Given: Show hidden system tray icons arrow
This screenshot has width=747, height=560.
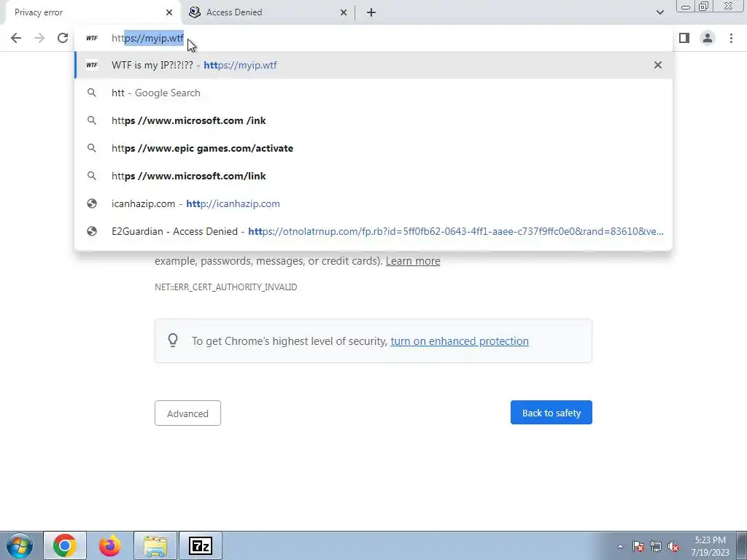Looking at the screenshot, I should coord(620,547).
